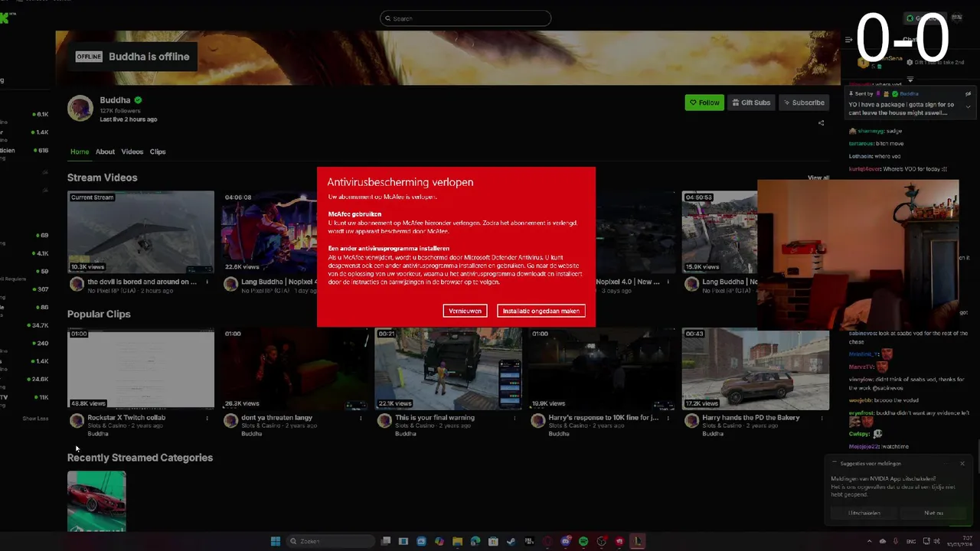Open options menu for dont ya threaten langy

pyautogui.click(x=361, y=419)
